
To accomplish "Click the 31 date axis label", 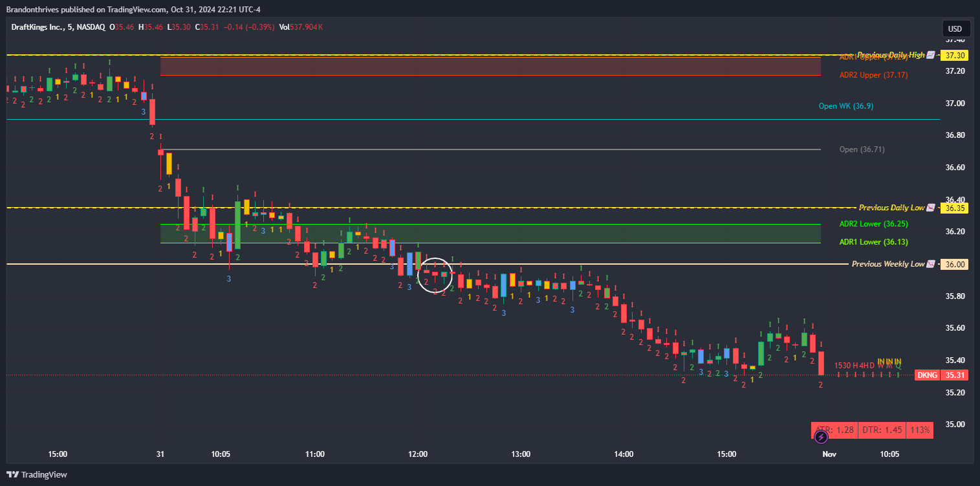I will [x=160, y=454].
